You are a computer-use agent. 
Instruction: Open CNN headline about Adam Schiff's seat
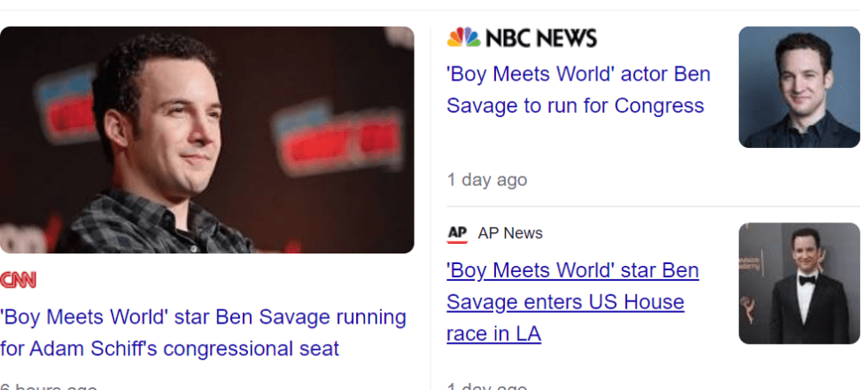(203, 332)
